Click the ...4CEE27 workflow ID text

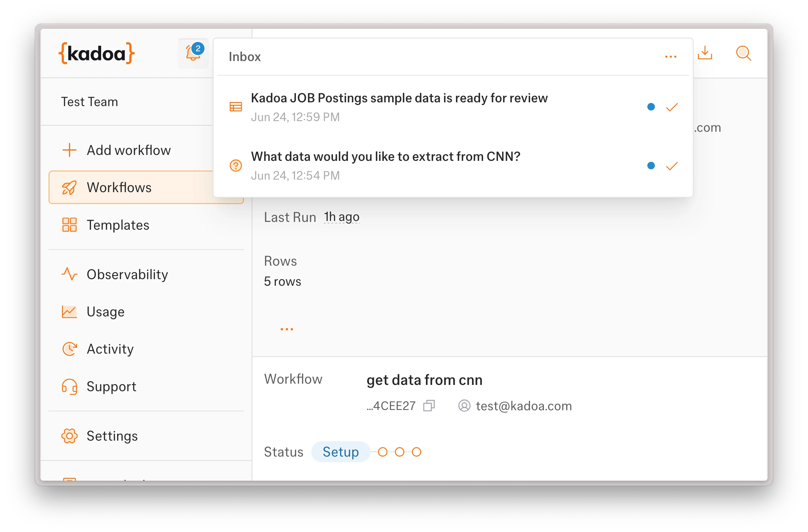[391, 406]
